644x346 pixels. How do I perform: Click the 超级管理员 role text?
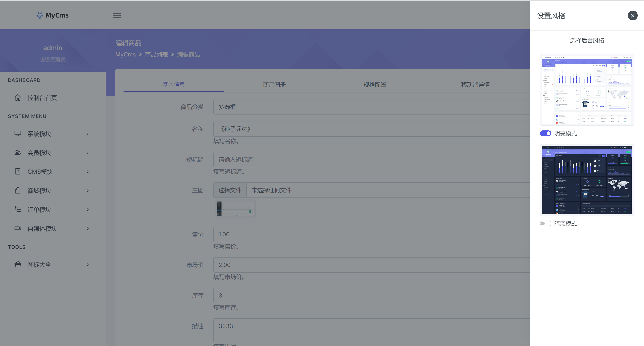tap(53, 59)
